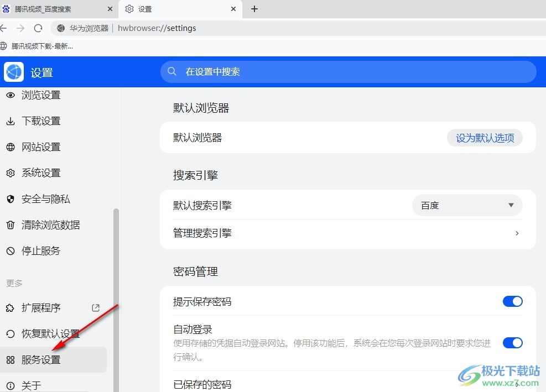Close the 设置 tab

pos(233,9)
